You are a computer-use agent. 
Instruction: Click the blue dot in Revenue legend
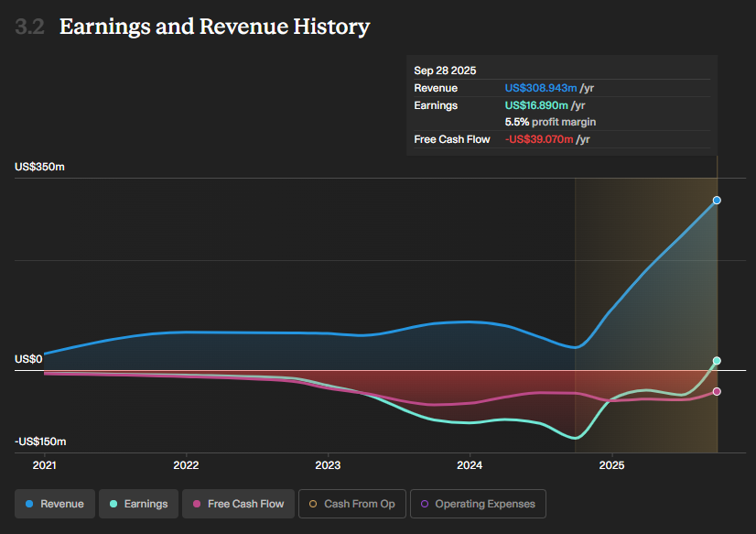click(x=30, y=504)
